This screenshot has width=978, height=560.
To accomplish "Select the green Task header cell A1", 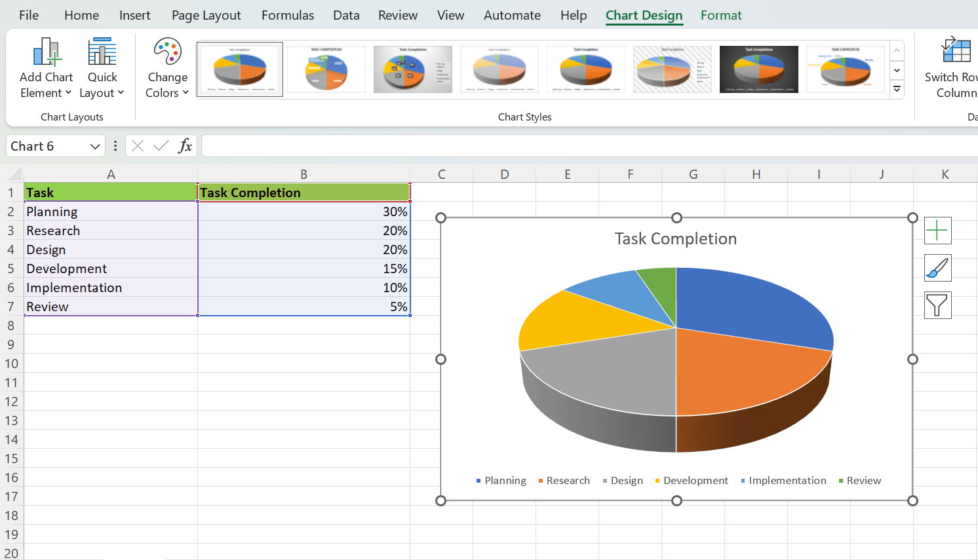I will click(x=111, y=192).
